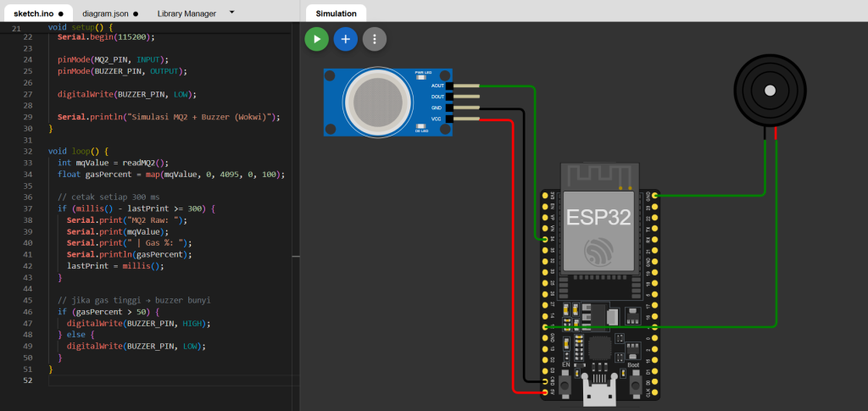Open the file tabs dropdown arrow
The width and height of the screenshot is (868, 411).
click(232, 13)
